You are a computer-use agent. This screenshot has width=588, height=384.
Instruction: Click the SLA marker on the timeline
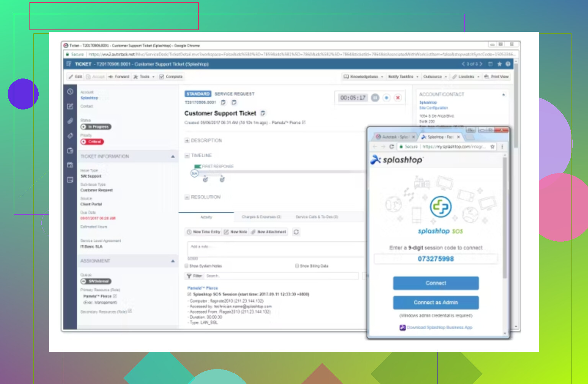coord(194,173)
